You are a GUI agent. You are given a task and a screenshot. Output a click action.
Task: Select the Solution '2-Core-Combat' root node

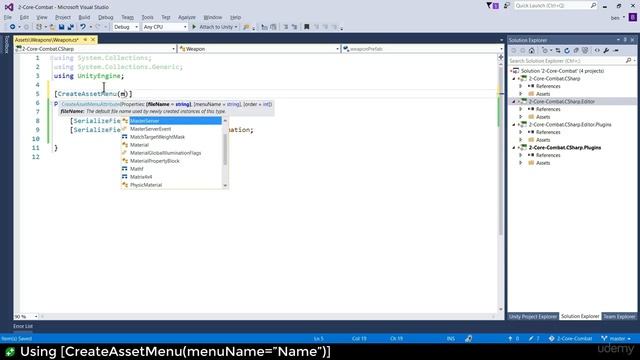tap(562, 71)
